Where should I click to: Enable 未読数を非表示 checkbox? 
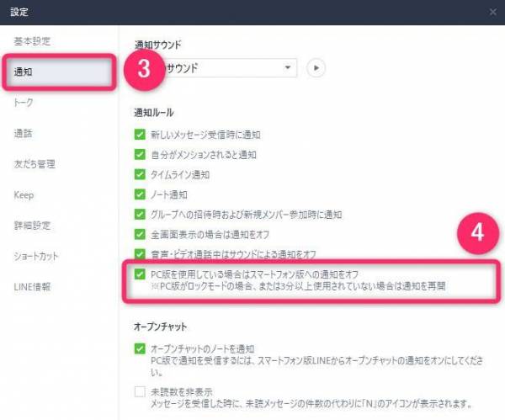[140, 391]
